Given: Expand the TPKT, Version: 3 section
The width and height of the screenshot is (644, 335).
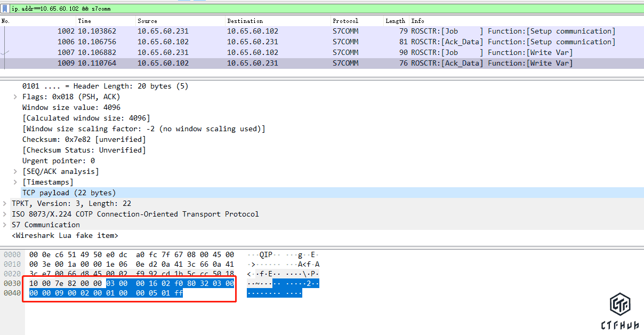Looking at the screenshot, I should click(x=5, y=203).
